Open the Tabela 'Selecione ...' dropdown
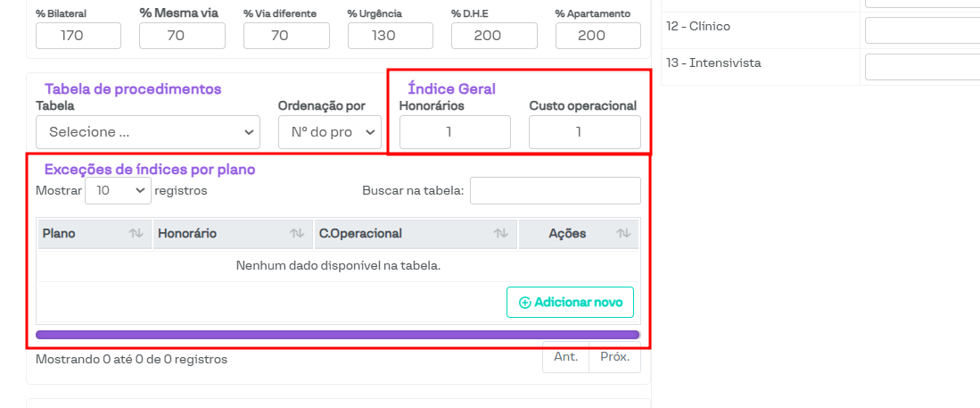Screen dimensions: 980x408 (x=148, y=132)
